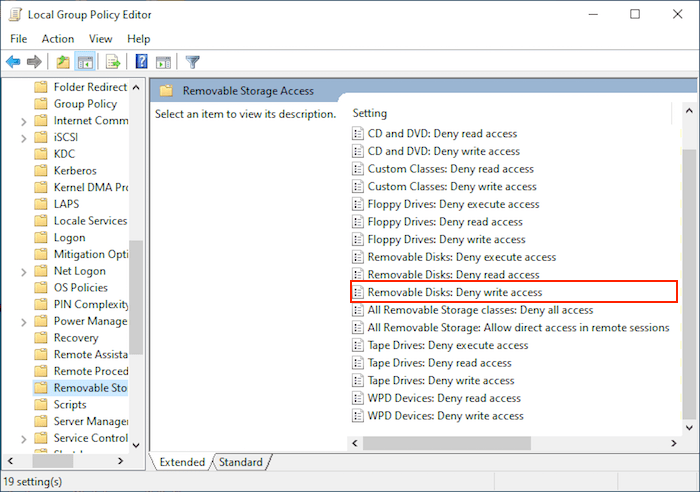This screenshot has width=700, height=492.
Task: Click the policy icon beside CD and DVD: Deny read access
Action: [358, 133]
